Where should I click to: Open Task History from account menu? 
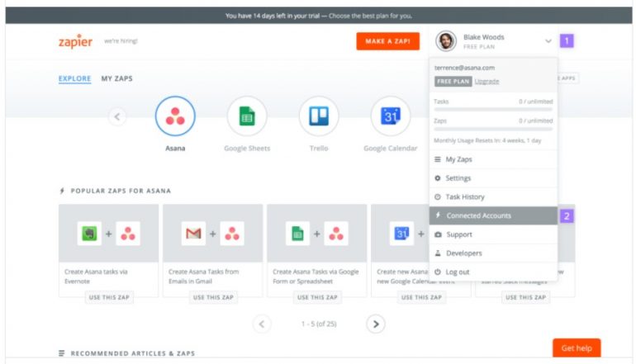493,197
